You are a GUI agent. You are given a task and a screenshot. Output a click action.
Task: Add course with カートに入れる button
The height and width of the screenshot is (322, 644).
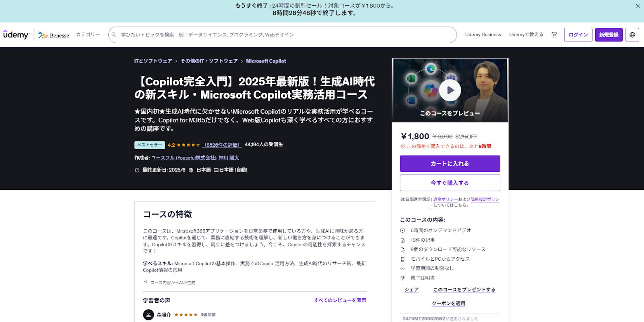[450, 164]
